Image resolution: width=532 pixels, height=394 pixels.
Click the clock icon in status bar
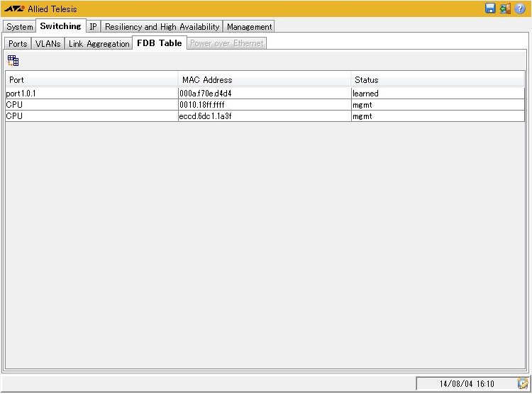click(x=523, y=383)
